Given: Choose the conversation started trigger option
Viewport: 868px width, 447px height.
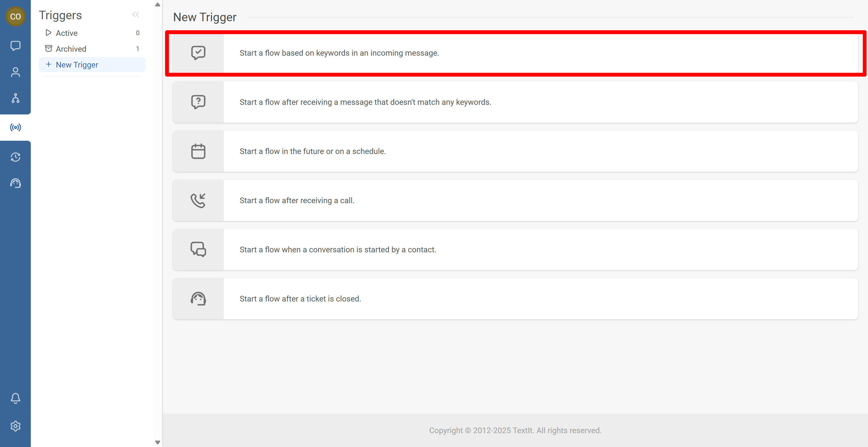Looking at the screenshot, I should (338, 249).
